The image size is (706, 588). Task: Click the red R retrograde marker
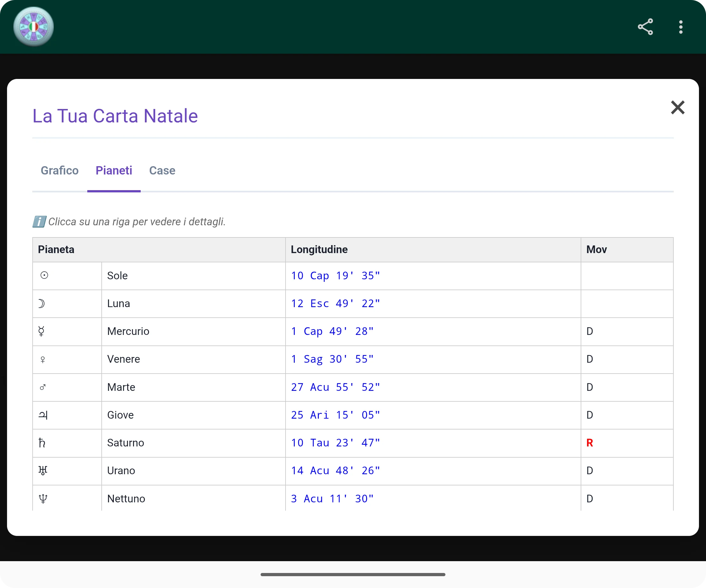(589, 443)
